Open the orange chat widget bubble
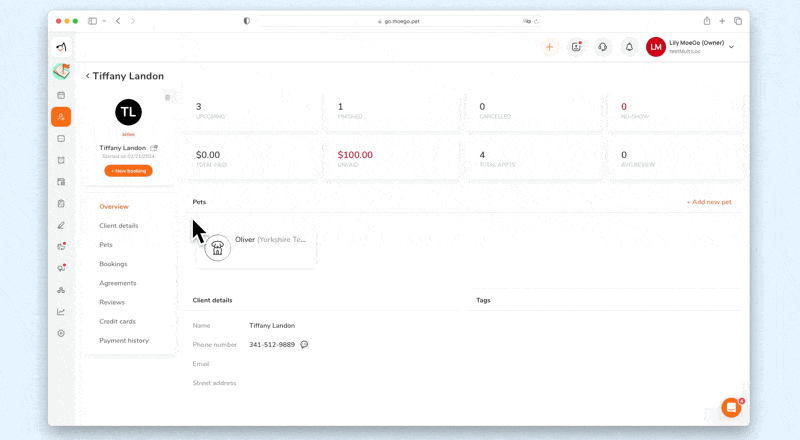Image resolution: width=800 pixels, height=440 pixels. [x=731, y=408]
